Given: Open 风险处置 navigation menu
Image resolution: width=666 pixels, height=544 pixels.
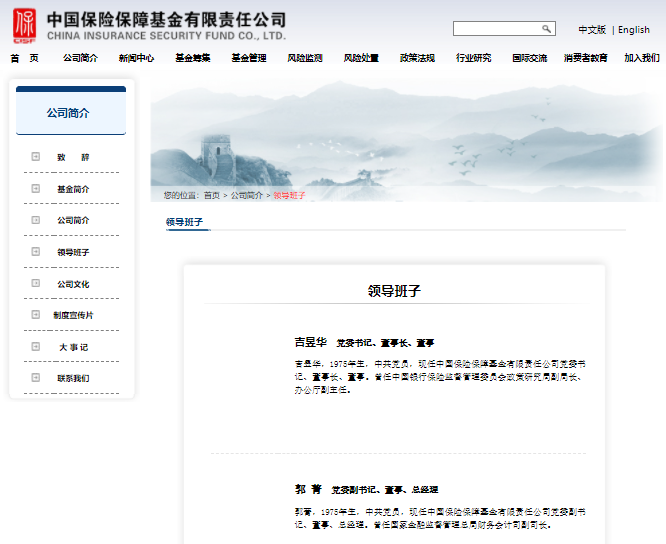Looking at the screenshot, I should coord(361,58).
